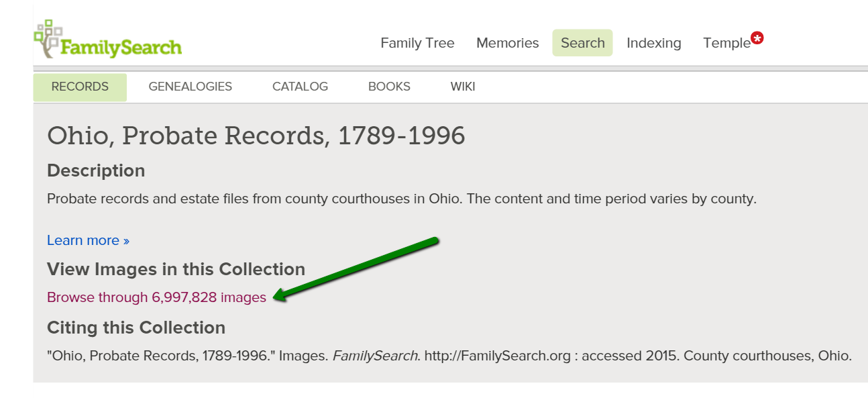Open the Indexing menu item
This screenshot has width=868, height=398.
coord(653,43)
